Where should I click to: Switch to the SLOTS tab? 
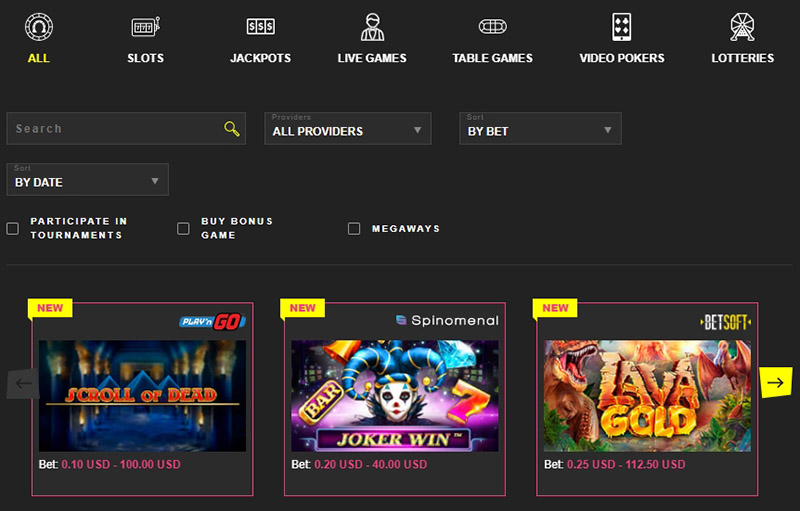[x=145, y=58]
